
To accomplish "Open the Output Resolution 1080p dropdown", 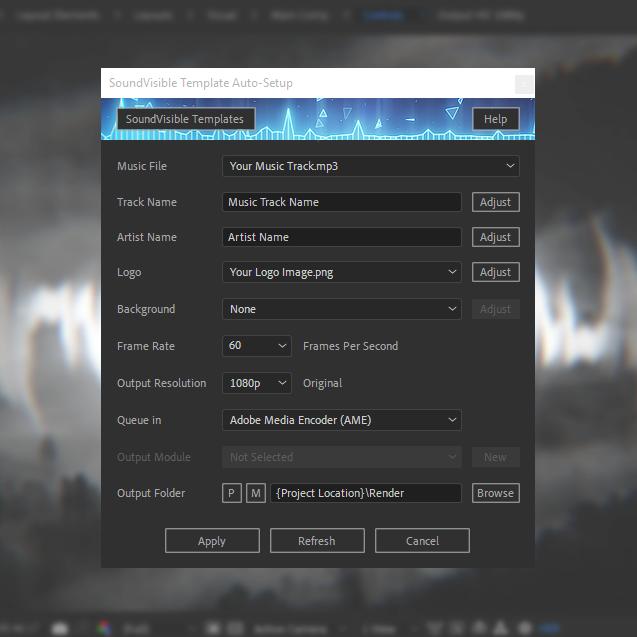I will (x=257, y=383).
